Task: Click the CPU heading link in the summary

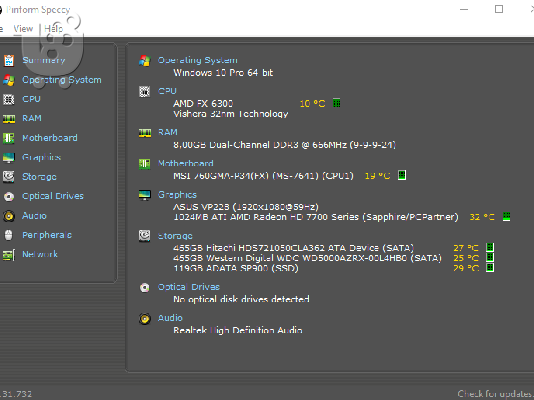Action: 167,91
